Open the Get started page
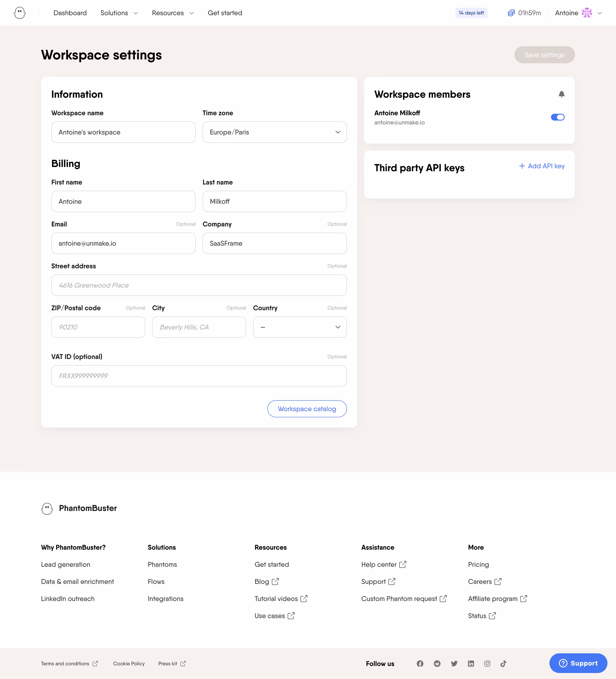Viewport: 616px width, 679px height. (225, 13)
